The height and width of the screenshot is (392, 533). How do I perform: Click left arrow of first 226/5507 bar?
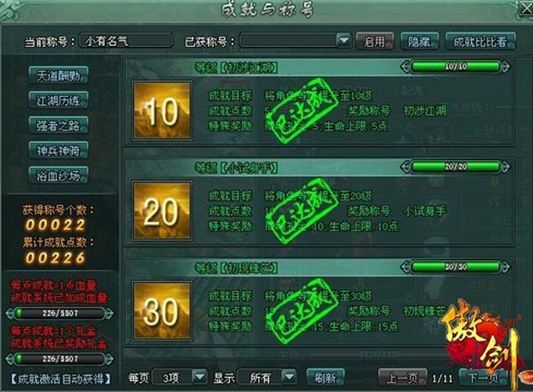tap(10, 313)
